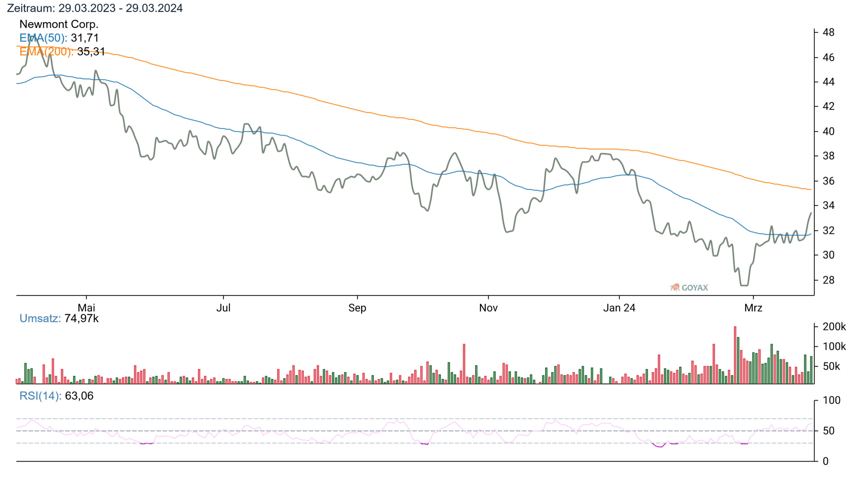Viewport: 868px width, 485px height.
Task: Click the EMA(50) legend label
Action: coord(43,38)
